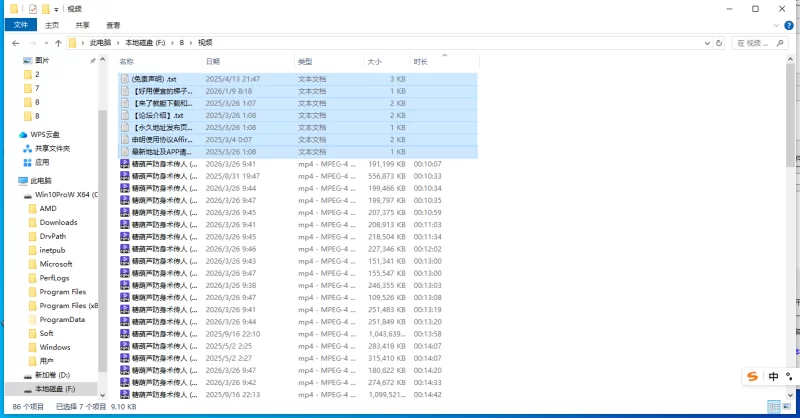The image size is (800, 418).
Task: Click the Refresh button beside address bar
Action: (x=720, y=43)
